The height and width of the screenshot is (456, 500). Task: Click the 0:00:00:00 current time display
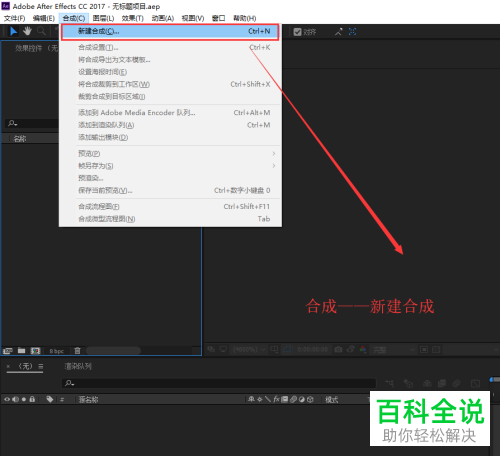coord(312,349)
